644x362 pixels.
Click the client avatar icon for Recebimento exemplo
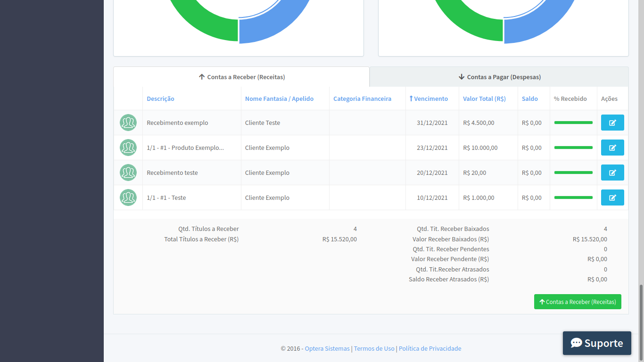point(128,123)
